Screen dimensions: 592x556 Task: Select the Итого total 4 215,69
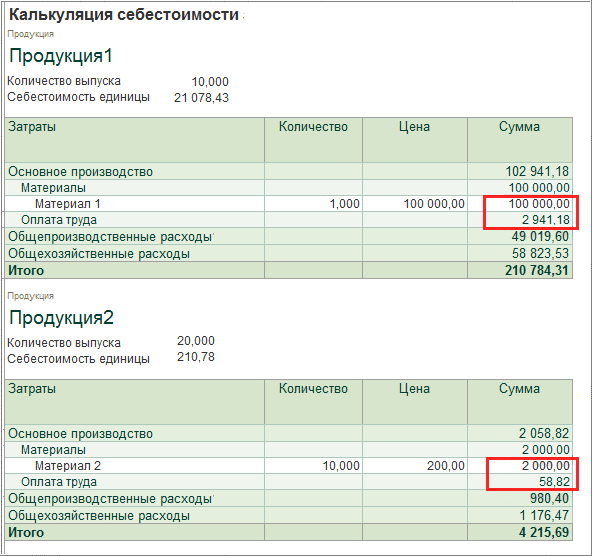tap(544, 532)
